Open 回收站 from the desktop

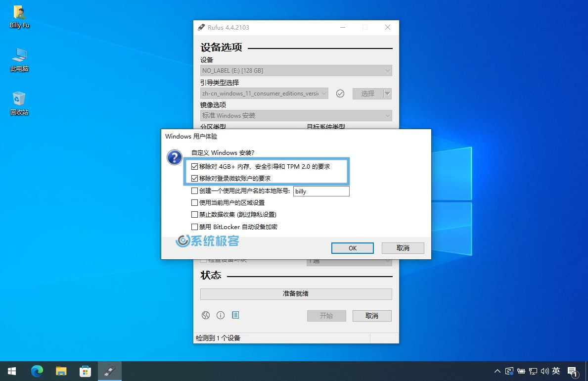(18, 99)
